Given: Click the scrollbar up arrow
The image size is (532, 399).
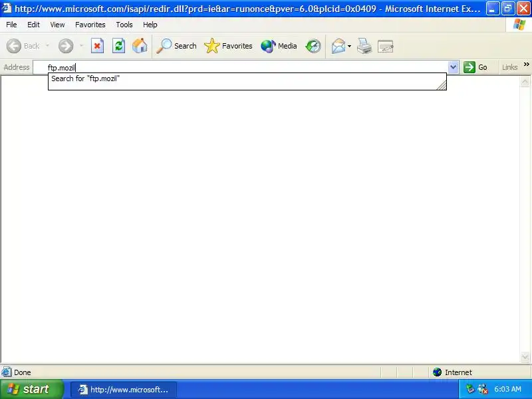Looking at the screenshot, I should click(x=525, y=81).
